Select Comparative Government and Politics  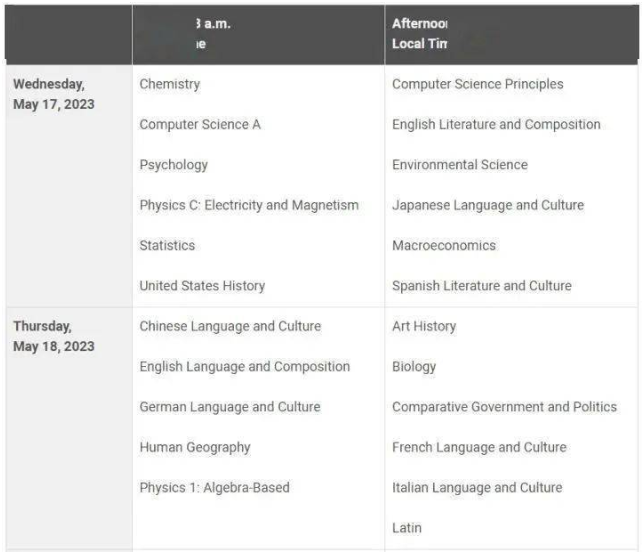click(x=504, y=407)
